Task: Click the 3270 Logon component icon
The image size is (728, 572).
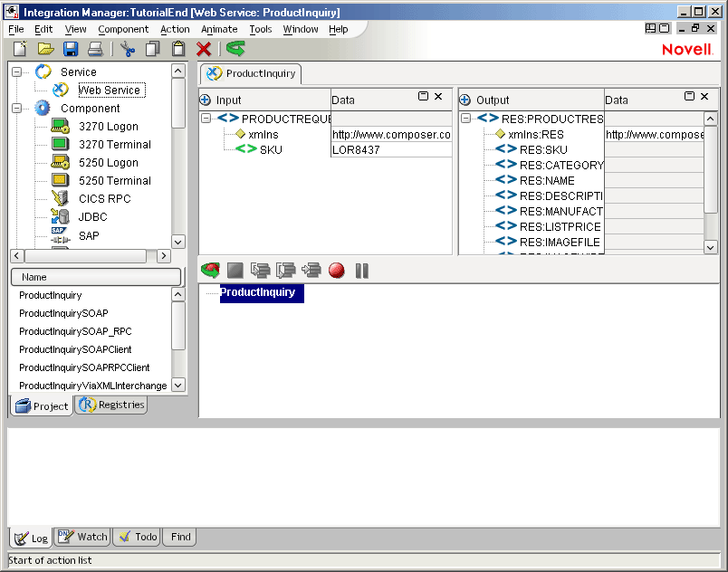Action: point(60,126)
